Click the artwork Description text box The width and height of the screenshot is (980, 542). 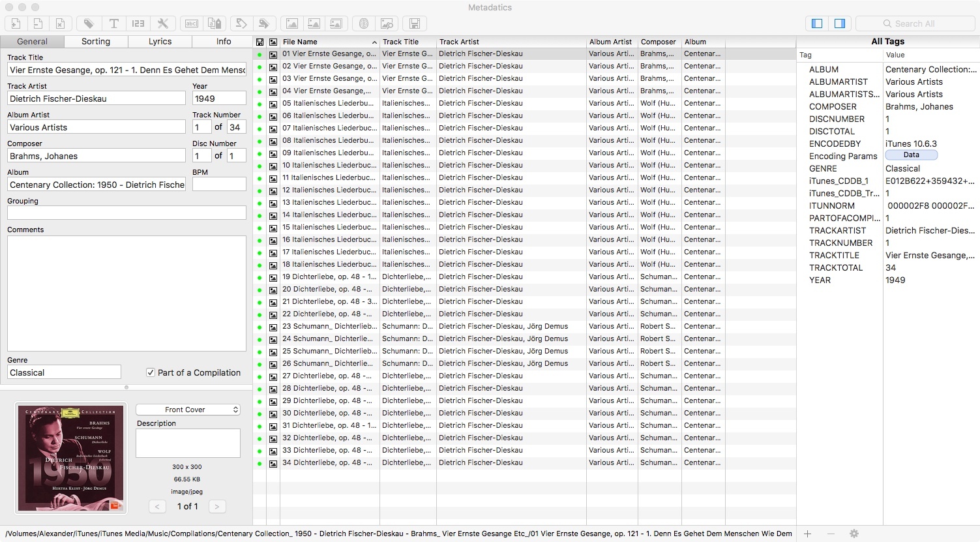tap(188, 443)
